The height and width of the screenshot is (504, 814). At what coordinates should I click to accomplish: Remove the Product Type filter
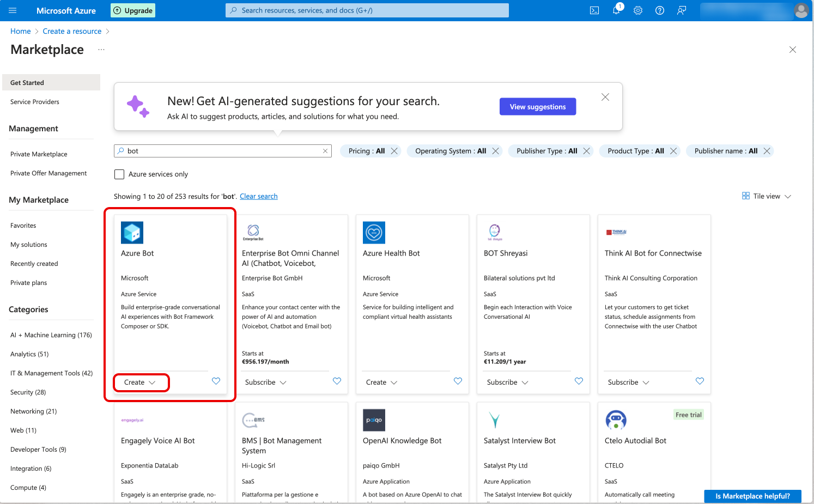click(673, 151)
